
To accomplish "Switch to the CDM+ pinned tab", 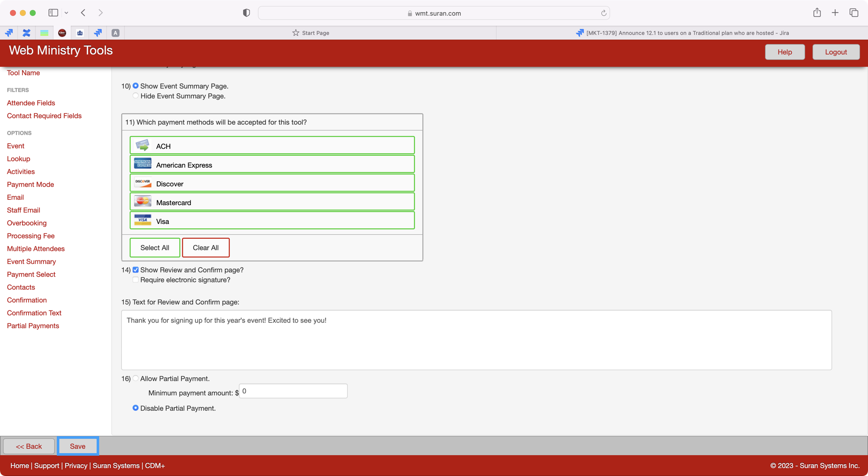I will 62,33.
